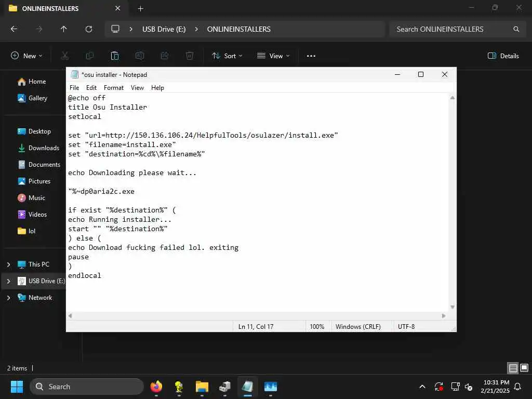Maximize the Notepad window

coord(421,75)
